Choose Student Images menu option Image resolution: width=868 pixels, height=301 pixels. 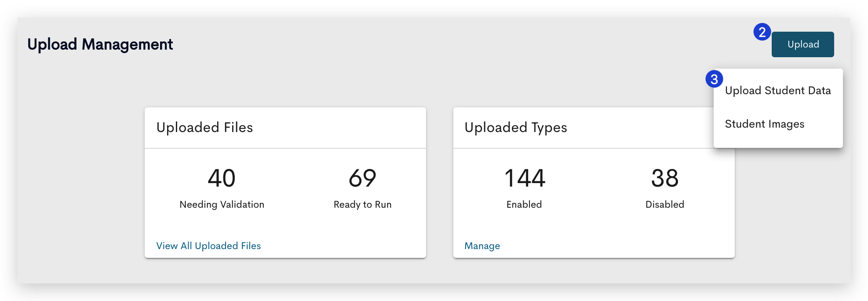click(x=778, y=124)
